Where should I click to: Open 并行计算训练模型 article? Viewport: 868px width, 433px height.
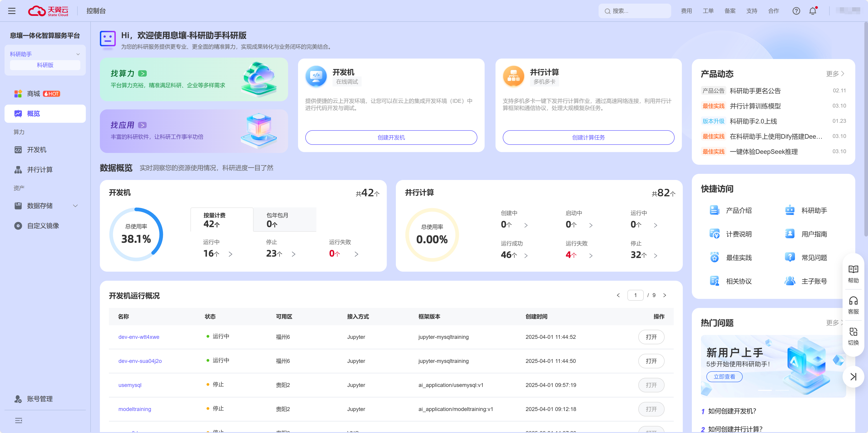(x=755, y=106)
